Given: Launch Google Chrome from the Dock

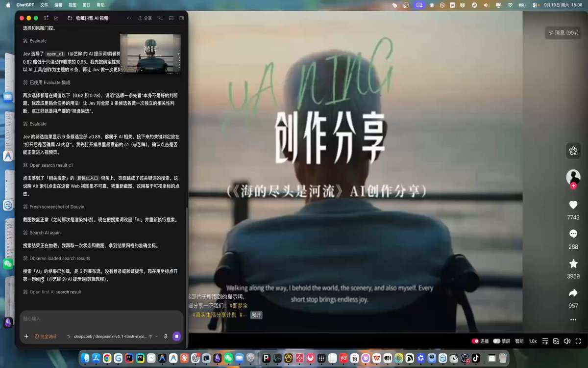Looking at the screenshot, I should click(107, 358).
